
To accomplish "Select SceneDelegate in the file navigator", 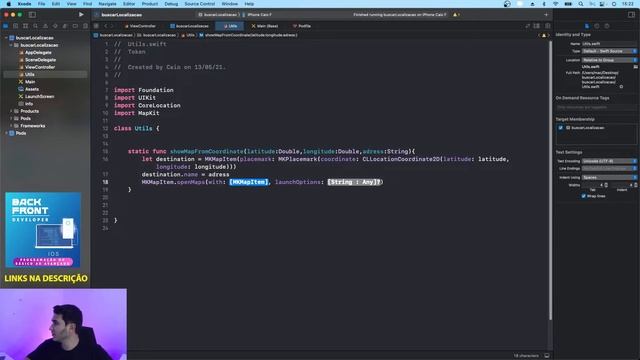I will pyautogui.click(x=40, y=60).
